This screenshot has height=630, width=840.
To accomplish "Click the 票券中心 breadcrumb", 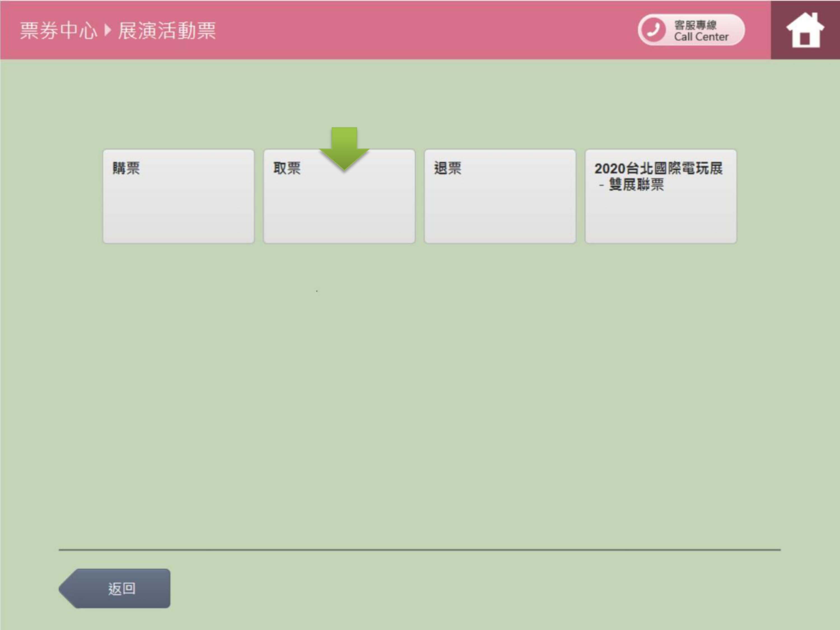I will [58, 30].
